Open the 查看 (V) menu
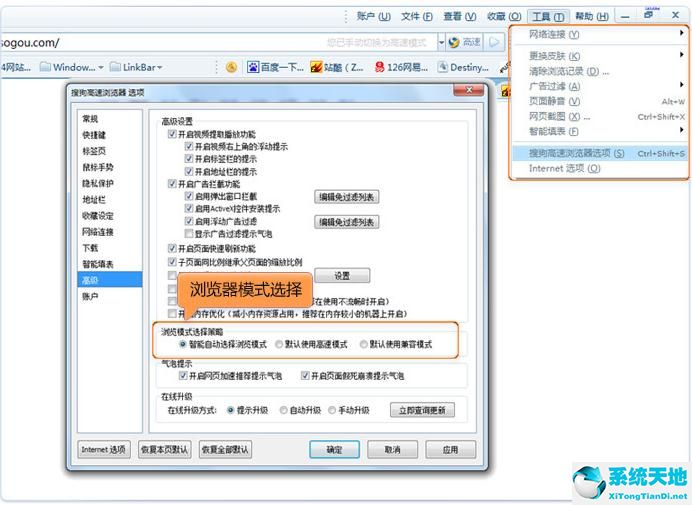Screen dimensions: 692x505 [459, 17]
